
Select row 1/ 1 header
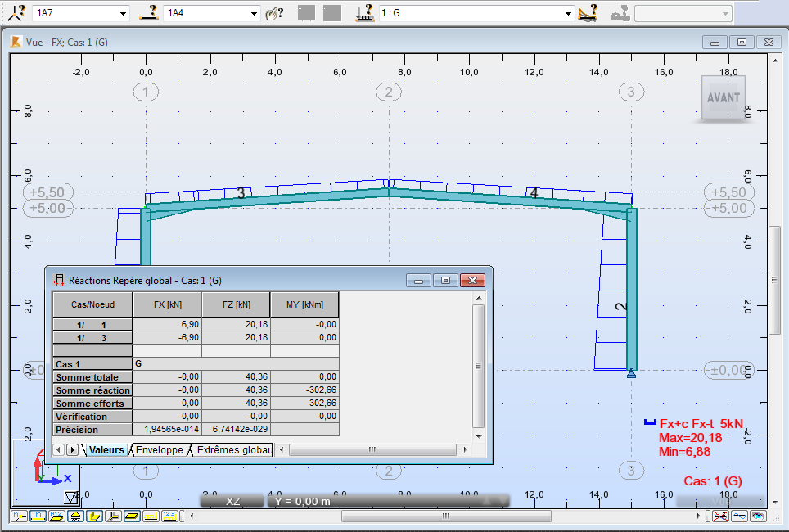pyautogui.click(x=92, y=325)
